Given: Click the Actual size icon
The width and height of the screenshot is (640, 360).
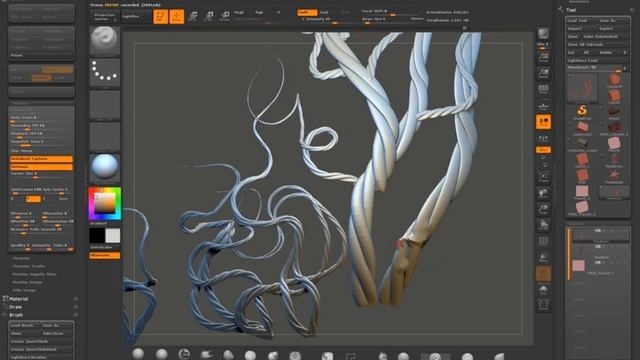Looking at the screenshot, I should coord(543,90).
